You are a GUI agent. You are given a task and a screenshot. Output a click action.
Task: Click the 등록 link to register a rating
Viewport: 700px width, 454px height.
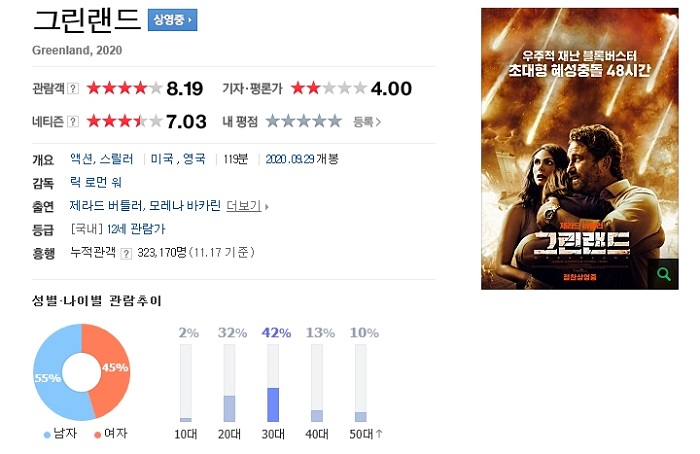pyautogui.click(x=367, y=122)
